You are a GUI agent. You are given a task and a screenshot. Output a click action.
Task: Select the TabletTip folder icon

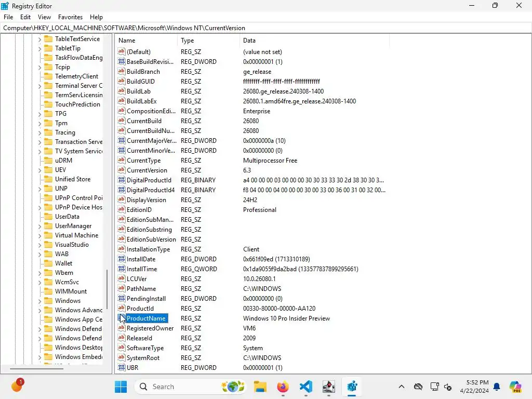(48, 48)
